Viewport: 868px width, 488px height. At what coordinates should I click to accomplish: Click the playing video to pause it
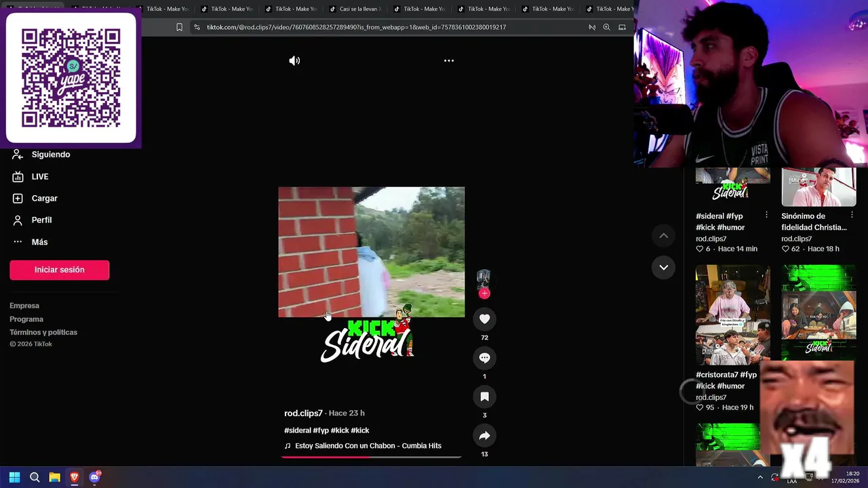371,252
